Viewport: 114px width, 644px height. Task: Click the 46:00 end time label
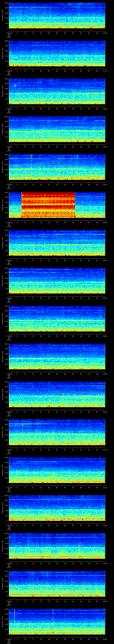tap(105, 639)
